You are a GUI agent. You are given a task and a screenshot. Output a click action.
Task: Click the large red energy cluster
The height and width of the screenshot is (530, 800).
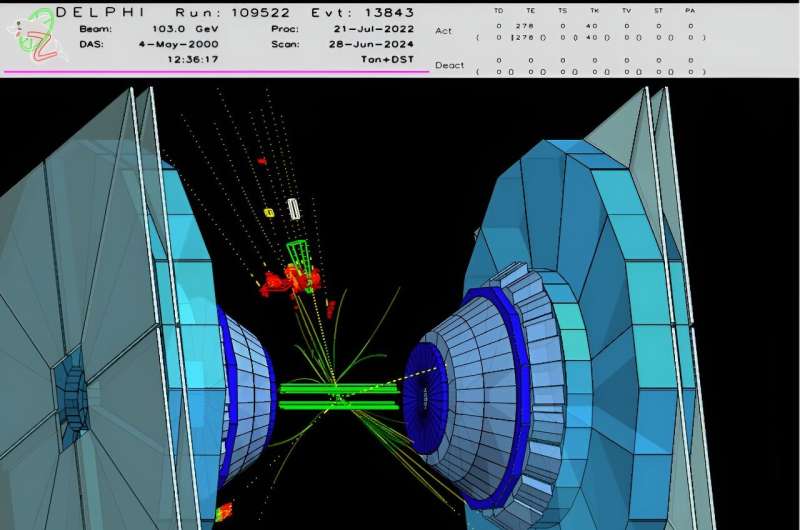point(290,281)
